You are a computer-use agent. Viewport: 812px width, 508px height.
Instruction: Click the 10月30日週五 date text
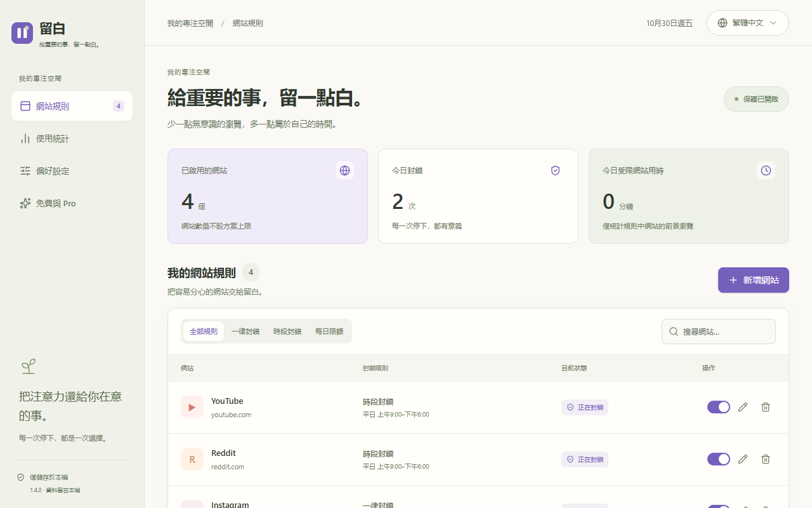tap(669, 23)
